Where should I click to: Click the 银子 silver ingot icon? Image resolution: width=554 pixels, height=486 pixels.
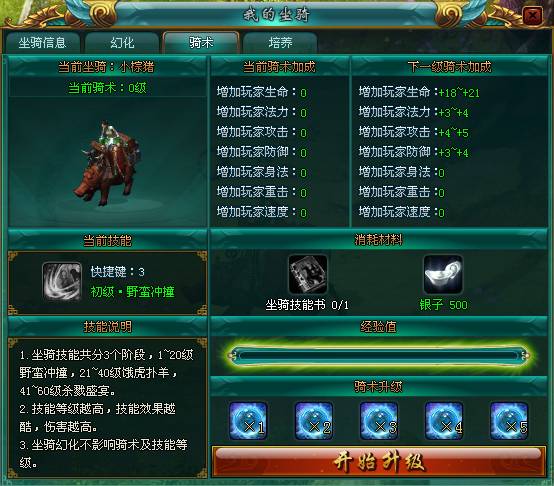(x=443, y=274)
